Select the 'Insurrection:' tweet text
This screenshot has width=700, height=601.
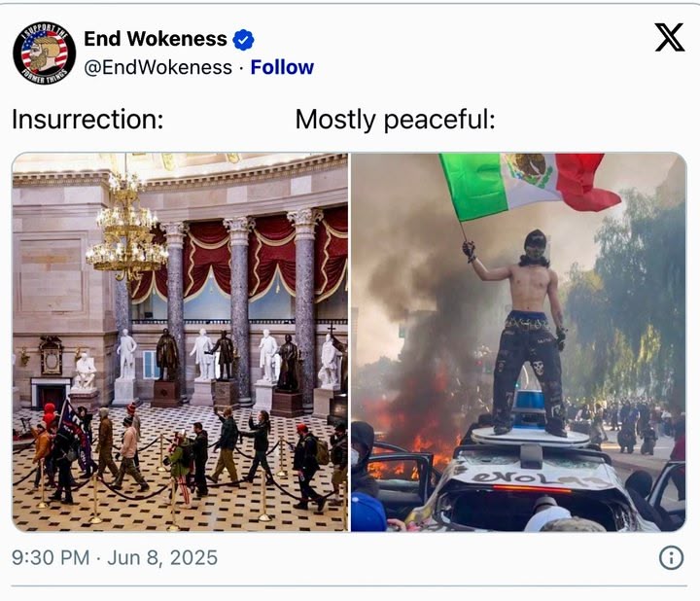coord(87,120)
